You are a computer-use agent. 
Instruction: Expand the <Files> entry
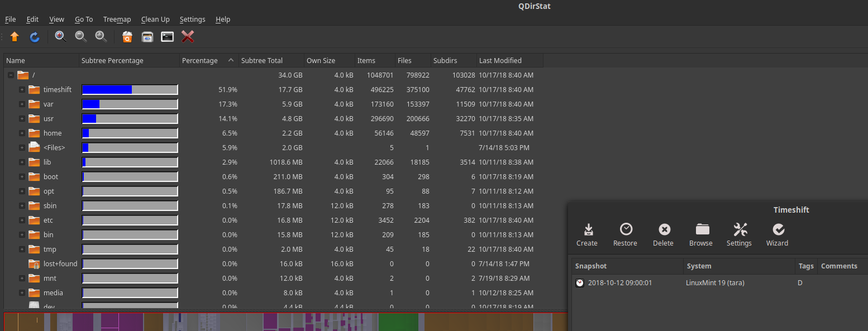click(x=22, y=147)
